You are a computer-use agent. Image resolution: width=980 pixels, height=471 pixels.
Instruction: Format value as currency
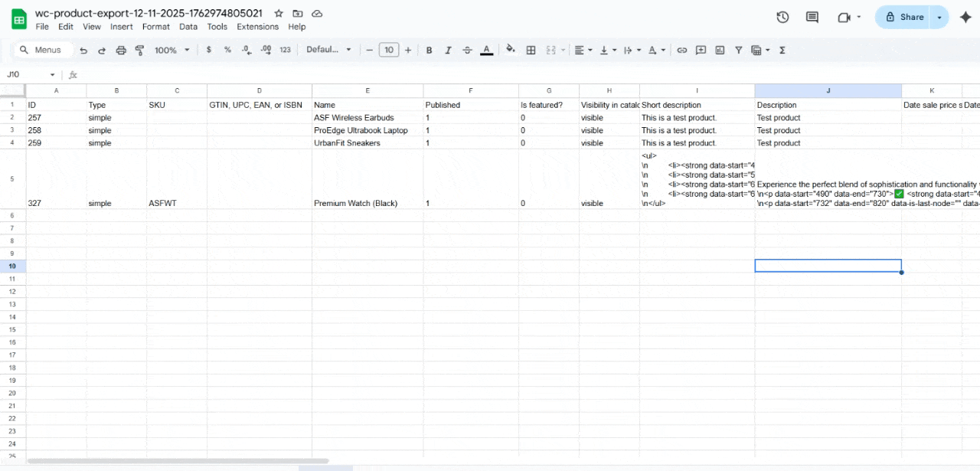coord(208,50)
